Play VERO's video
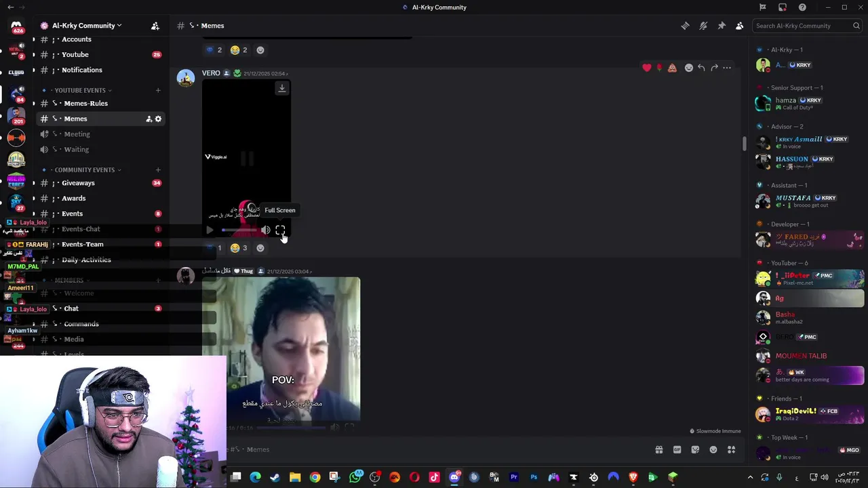Image resolution: width=868 pixels, height=488 pixels. pyautogui.click(x=210, y=230)
